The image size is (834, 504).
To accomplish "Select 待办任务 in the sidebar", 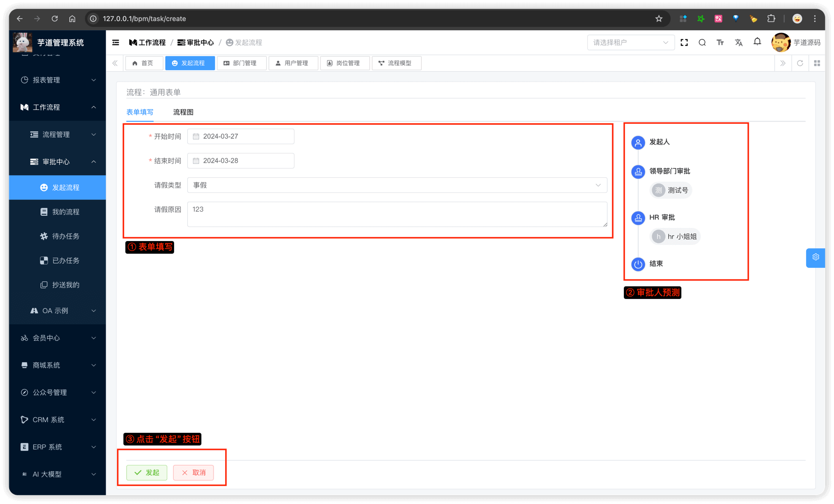I will click(x=65, y=236).
